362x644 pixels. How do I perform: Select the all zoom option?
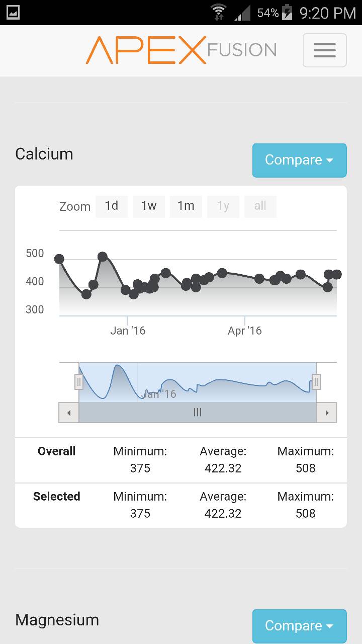pyautogui.click(x=260, y=206)
